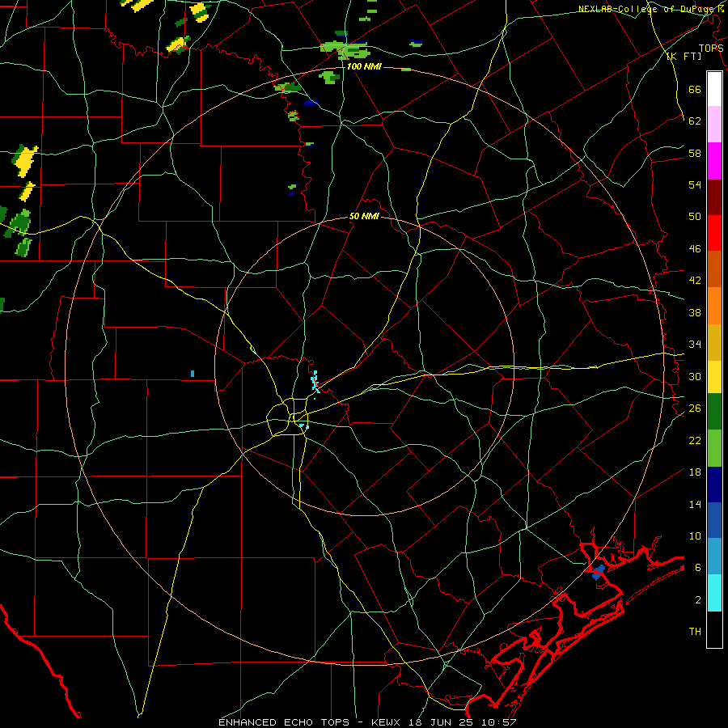Click legend value 42
Image resolution: width=728 pixels, height=728 pixels.
[695, 281]
